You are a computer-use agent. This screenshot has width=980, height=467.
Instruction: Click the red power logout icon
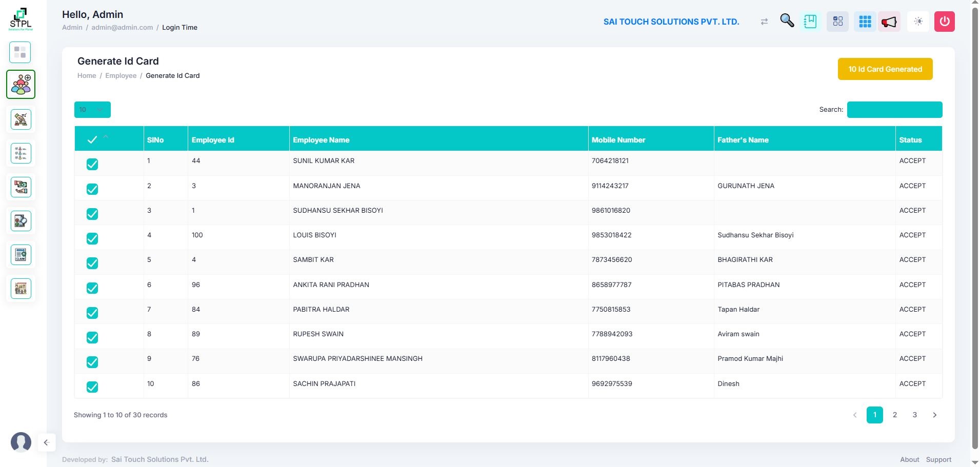pyautogui.click(x=944, y=22)
